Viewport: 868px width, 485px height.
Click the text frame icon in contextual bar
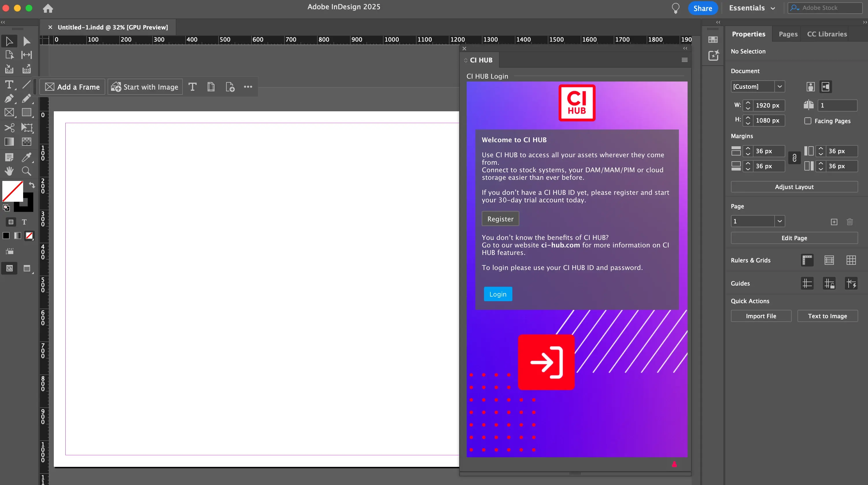click(x=192, y=87)
